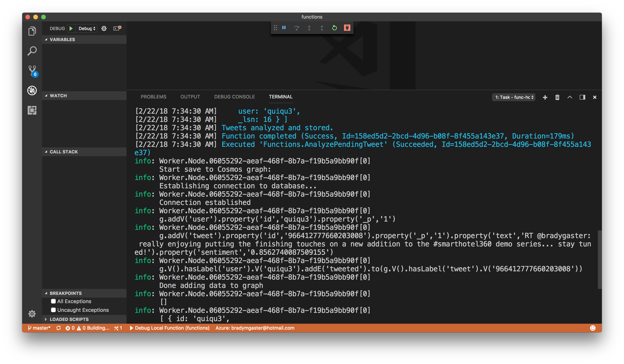Screen dimensions: 624x364
Task: Open the Explorer files icon
Action: pos(32,31)
